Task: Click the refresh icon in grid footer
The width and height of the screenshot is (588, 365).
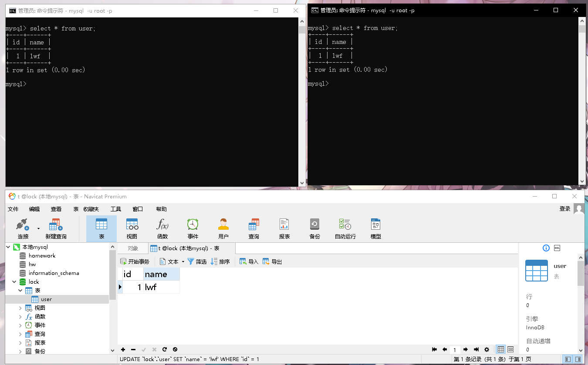Action: (x=165, y=349)
